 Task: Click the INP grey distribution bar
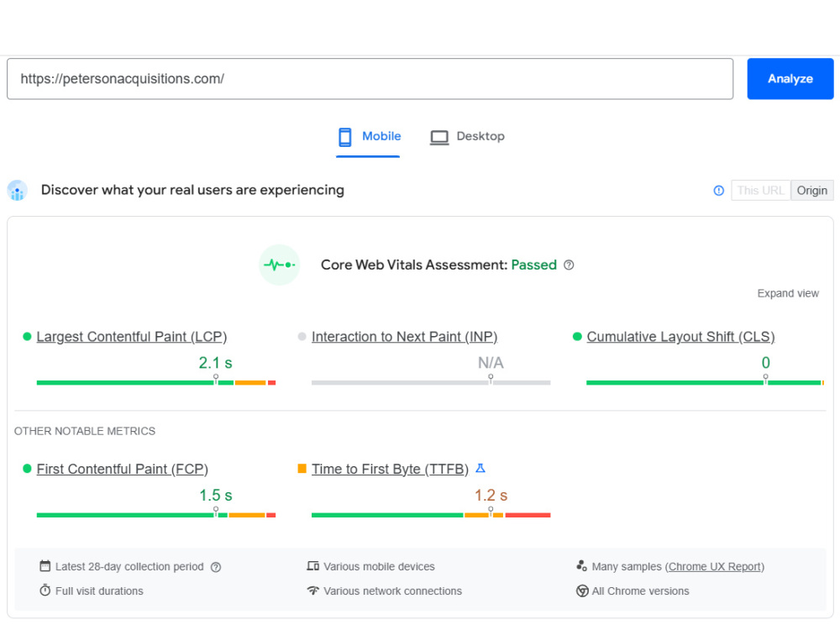coord(431,382)
